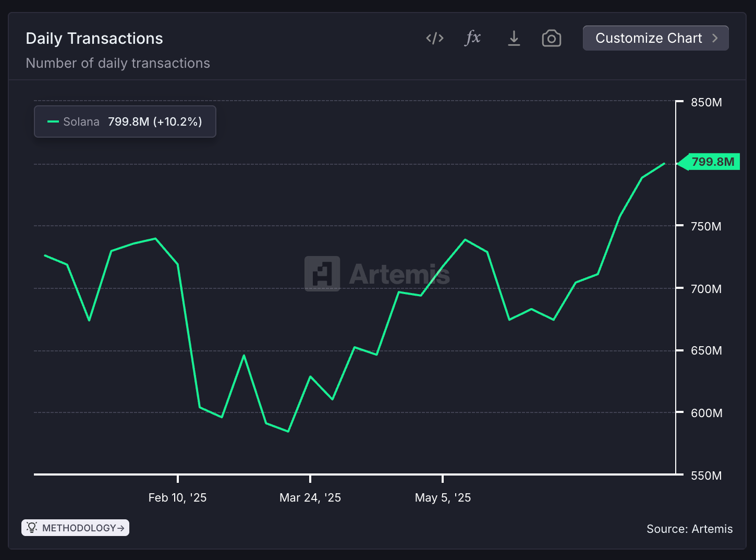
Task: Click the 700M y-axis label
Action: (706, 288)
